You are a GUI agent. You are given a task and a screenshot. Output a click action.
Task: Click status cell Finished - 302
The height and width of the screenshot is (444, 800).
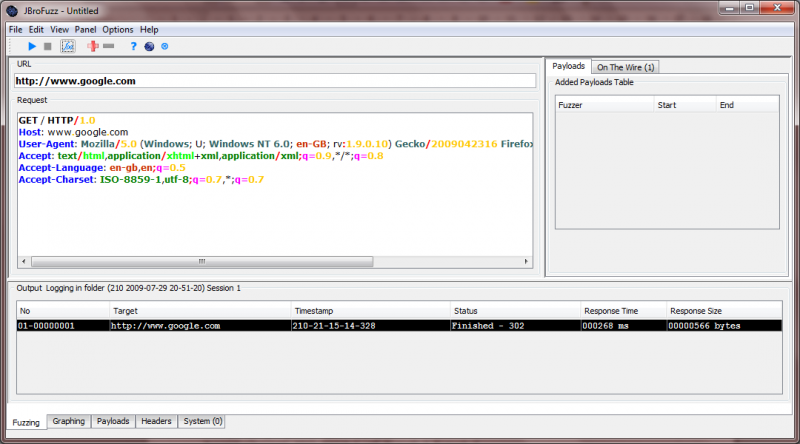click(x=515, y=326)
